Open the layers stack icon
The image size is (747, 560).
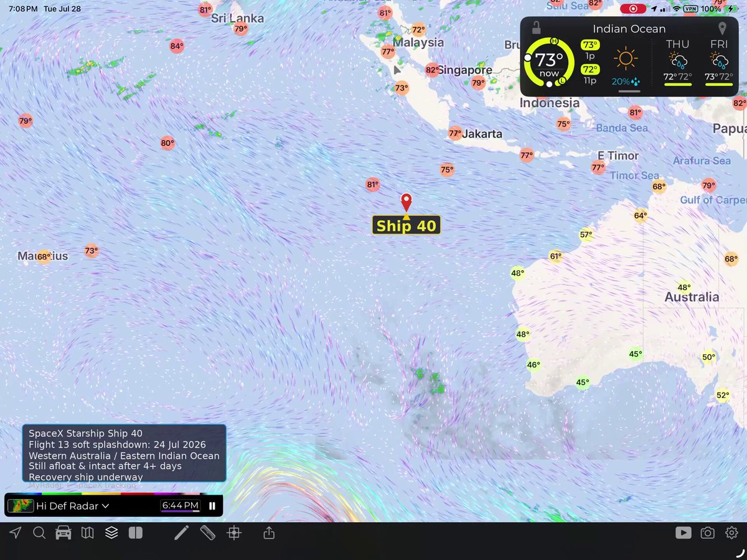[111, 533]
